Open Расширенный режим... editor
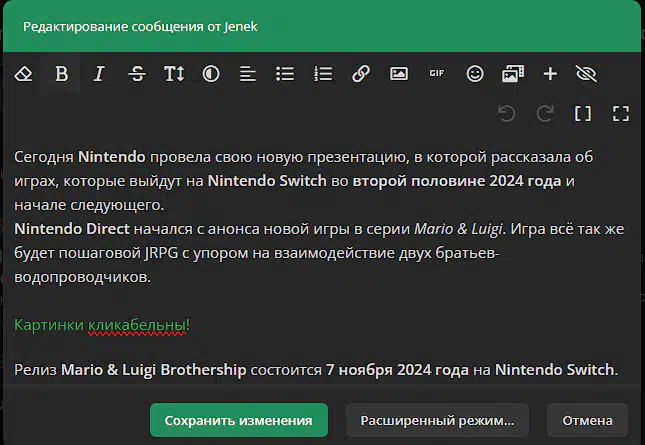 pos(437,420)
